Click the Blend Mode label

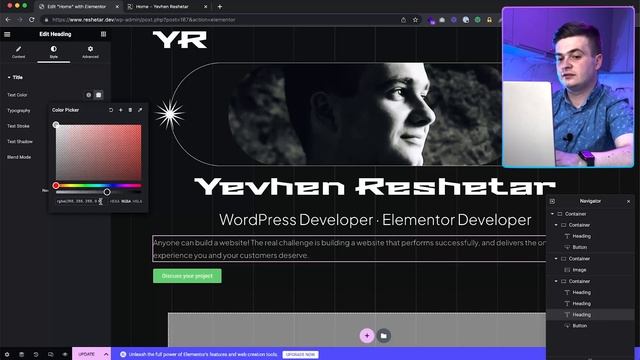(x=19, y=157)
